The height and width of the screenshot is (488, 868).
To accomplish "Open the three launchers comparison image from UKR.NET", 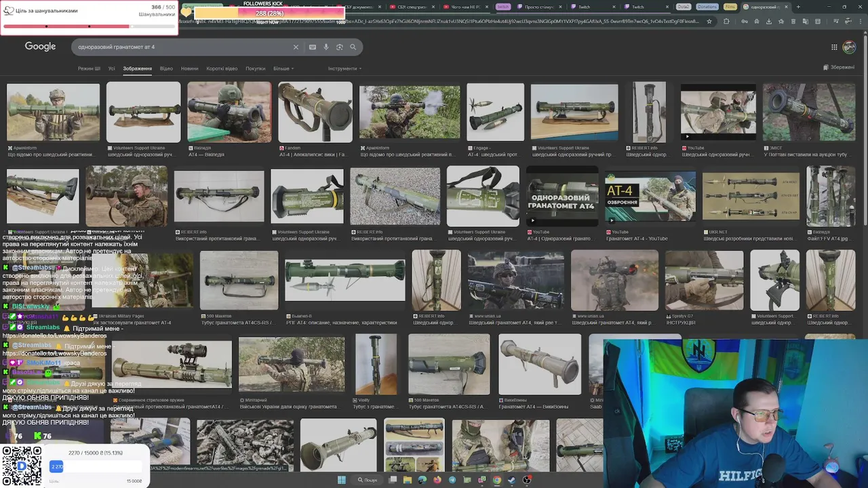I will click(751, 197).
